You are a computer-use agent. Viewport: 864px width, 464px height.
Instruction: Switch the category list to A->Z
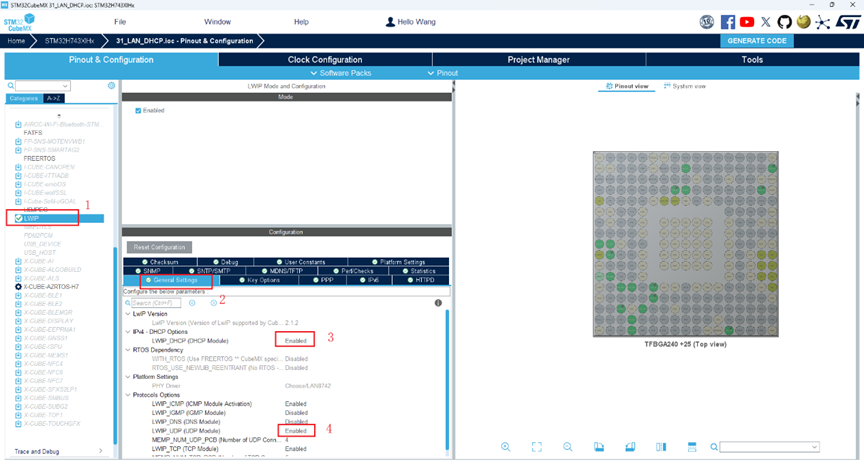pos(53,98)
